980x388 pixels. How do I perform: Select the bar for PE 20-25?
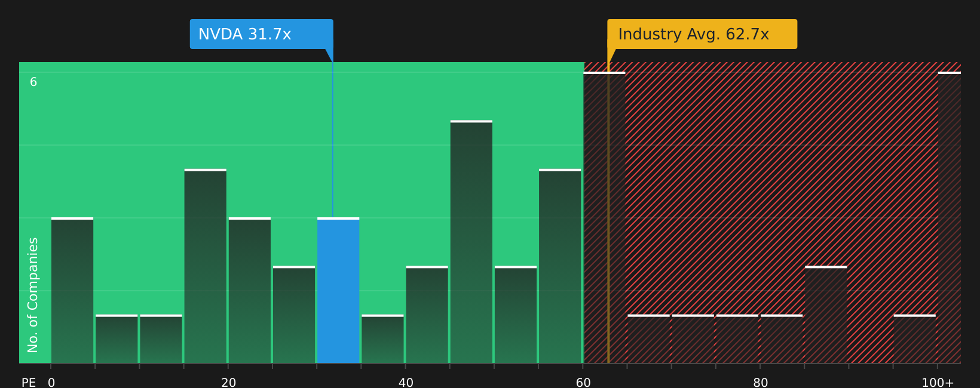pyautogui.click(x=250, y=290)
